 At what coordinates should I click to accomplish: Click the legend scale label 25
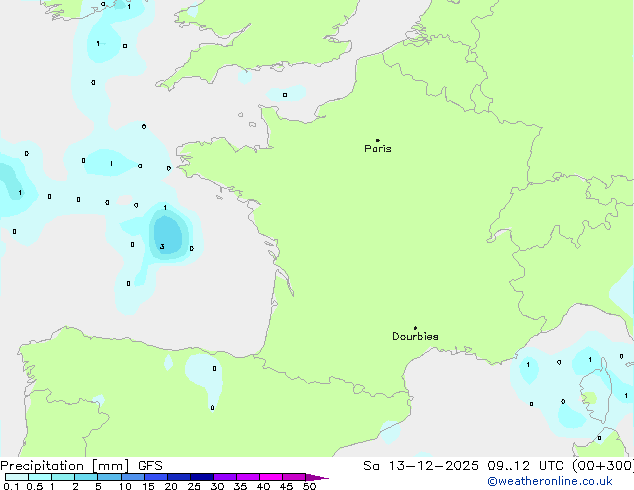click(194, 486)
